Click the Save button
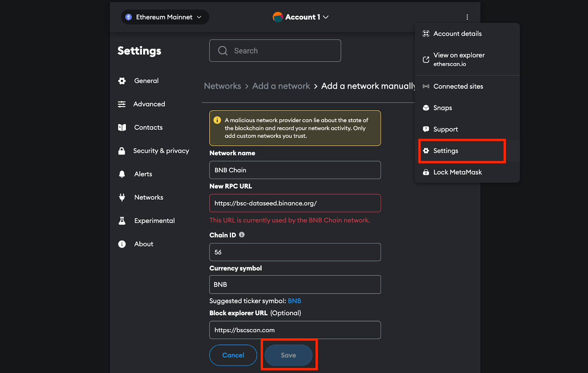 pyautogui.click(x=288, y=355)
